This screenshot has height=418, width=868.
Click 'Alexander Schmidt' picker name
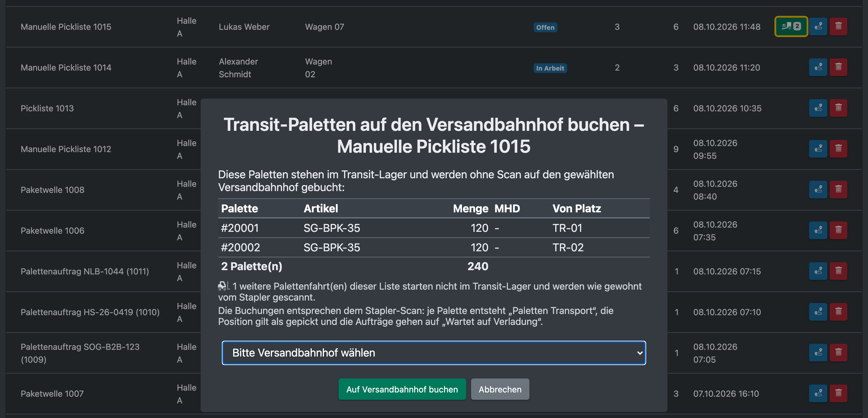click(x=238, y=68)
